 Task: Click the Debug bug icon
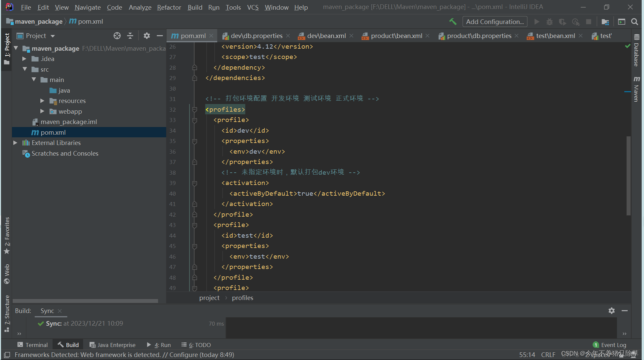(550, 22)
